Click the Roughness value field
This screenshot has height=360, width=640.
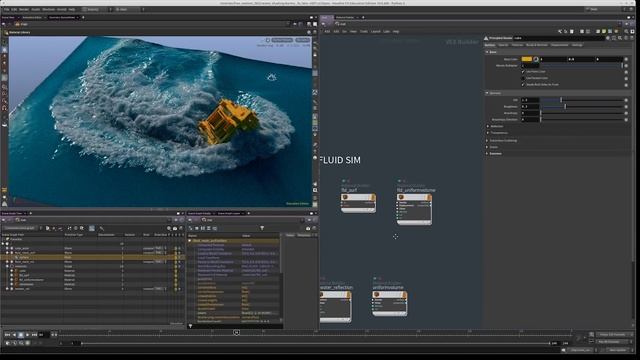tap(530, 106)
